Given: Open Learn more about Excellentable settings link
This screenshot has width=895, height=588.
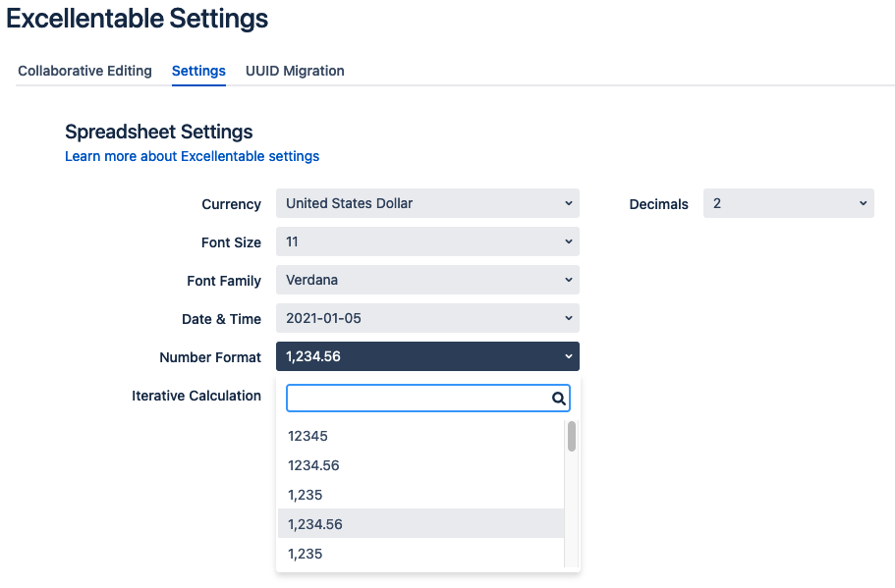Looking at the screenshot, I should pyautogui.click(x=192, y=156).
